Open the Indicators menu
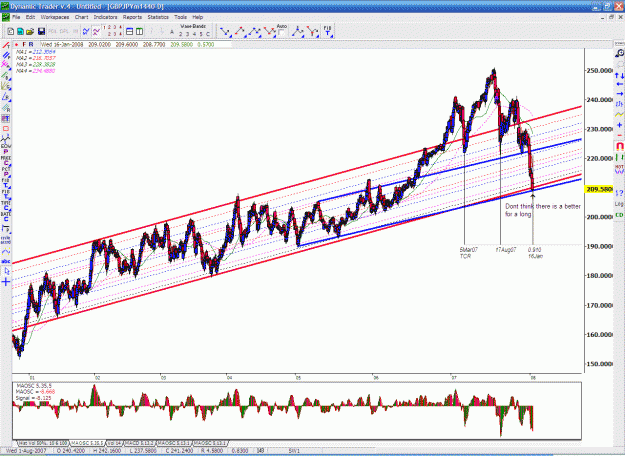 105,17
